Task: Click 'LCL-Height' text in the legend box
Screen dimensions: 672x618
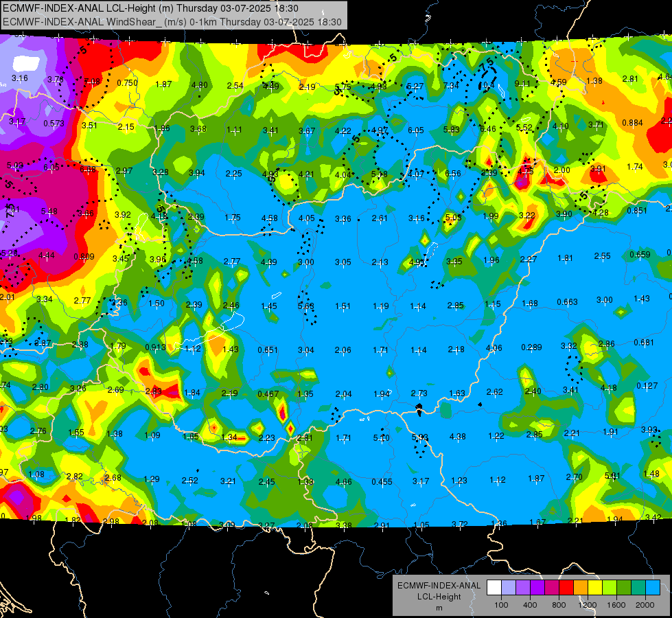Action: coord(439,597)
